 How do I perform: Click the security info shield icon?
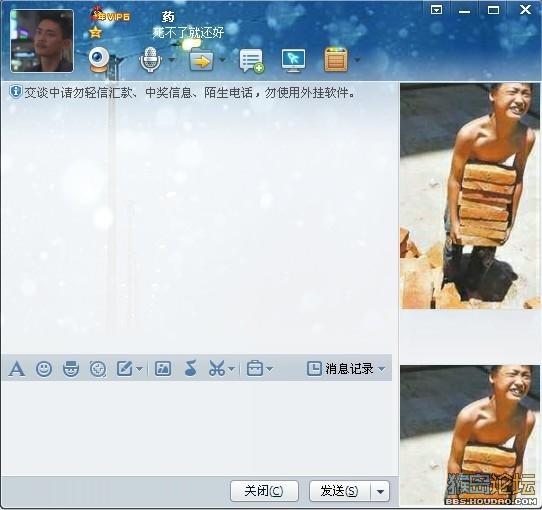click(x=15, y=92)
